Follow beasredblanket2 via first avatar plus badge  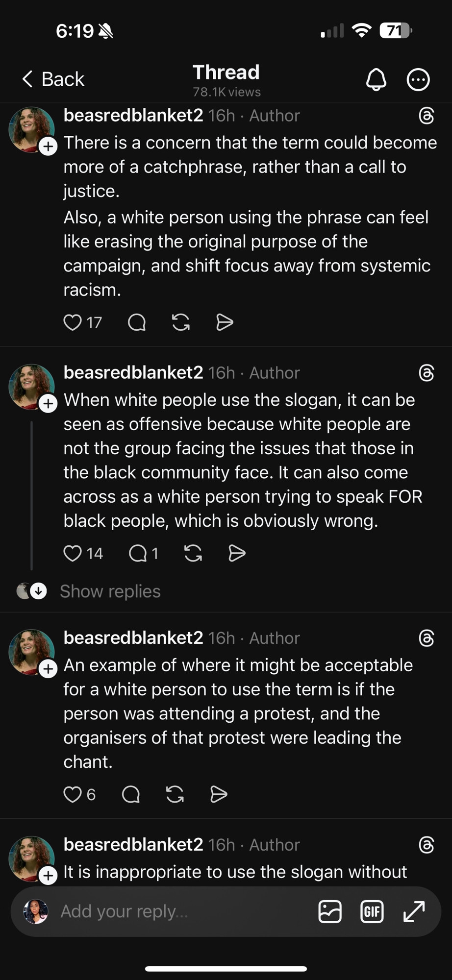(48, 146)
